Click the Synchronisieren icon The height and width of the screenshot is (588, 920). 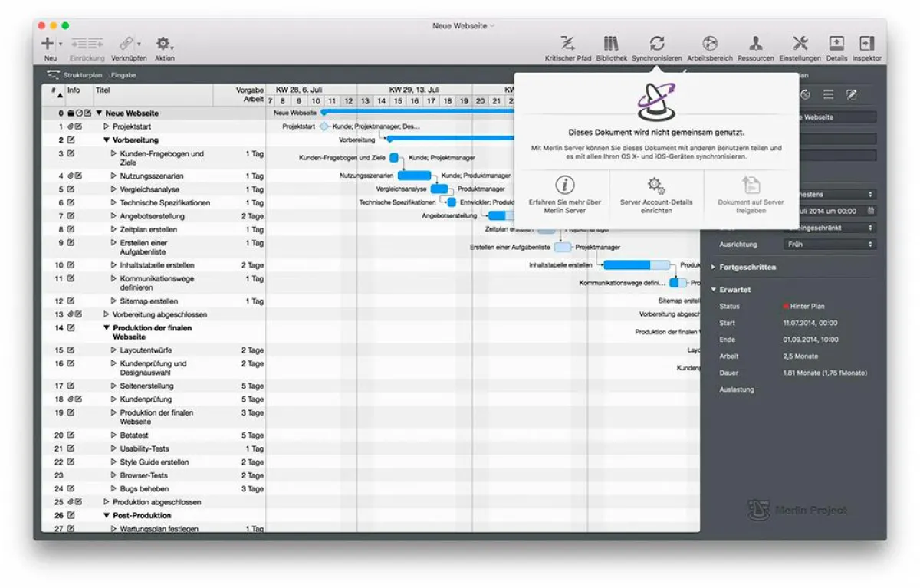pos(655,44)
